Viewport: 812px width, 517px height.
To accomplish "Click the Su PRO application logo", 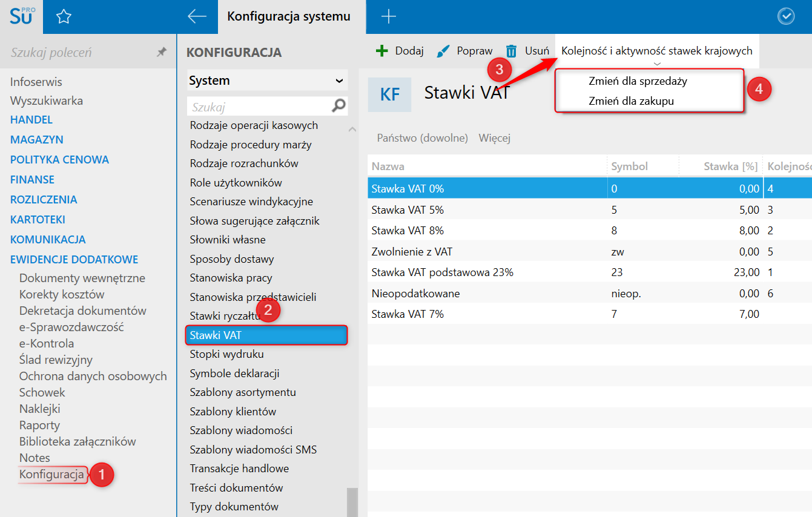I will pos(22,16).
